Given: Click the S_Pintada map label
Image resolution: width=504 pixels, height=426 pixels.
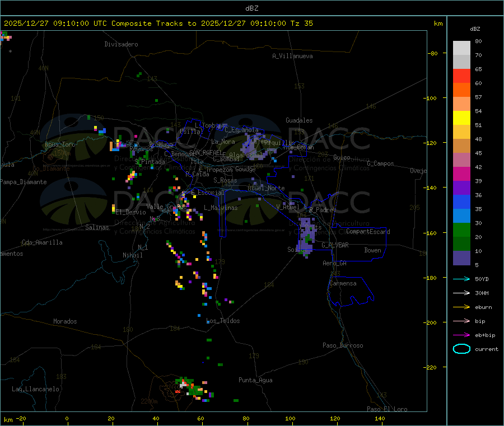Looking at the screenshot, I should [150, 162].
